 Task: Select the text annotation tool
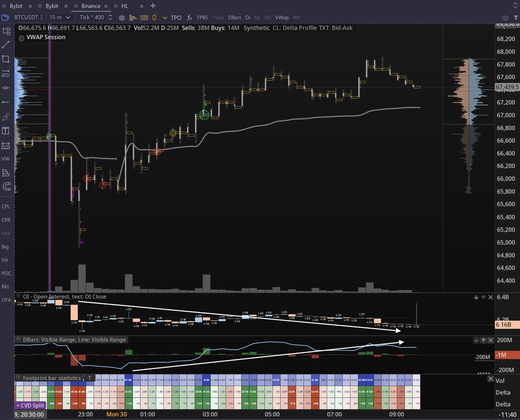click(6, 130)
